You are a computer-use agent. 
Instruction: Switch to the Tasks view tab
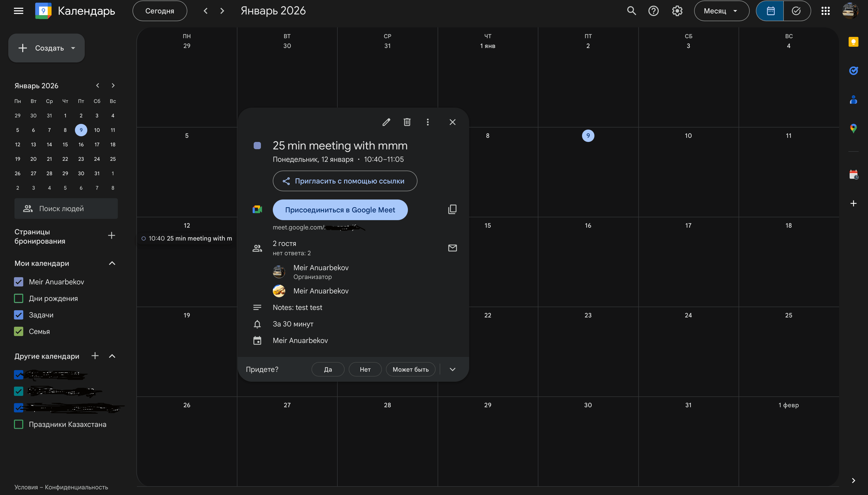coord(796,11)
